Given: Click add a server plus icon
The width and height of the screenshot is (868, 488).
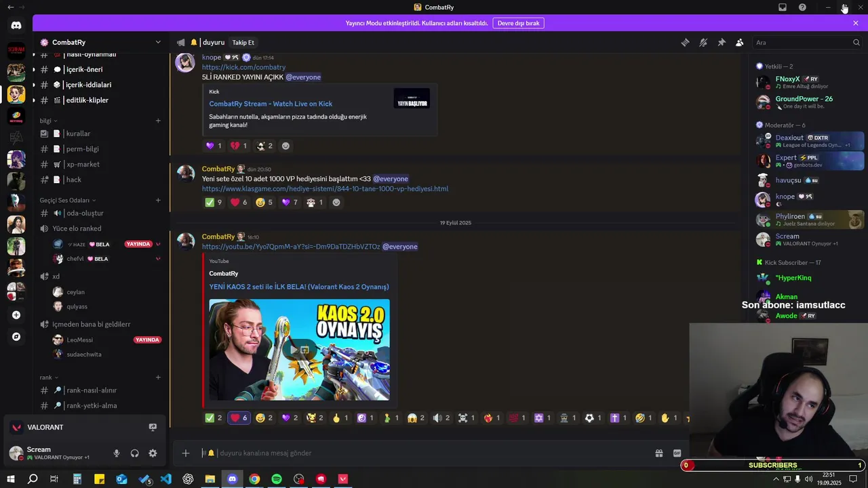Looking at the screenshot, I should click(x=16, y=314).
